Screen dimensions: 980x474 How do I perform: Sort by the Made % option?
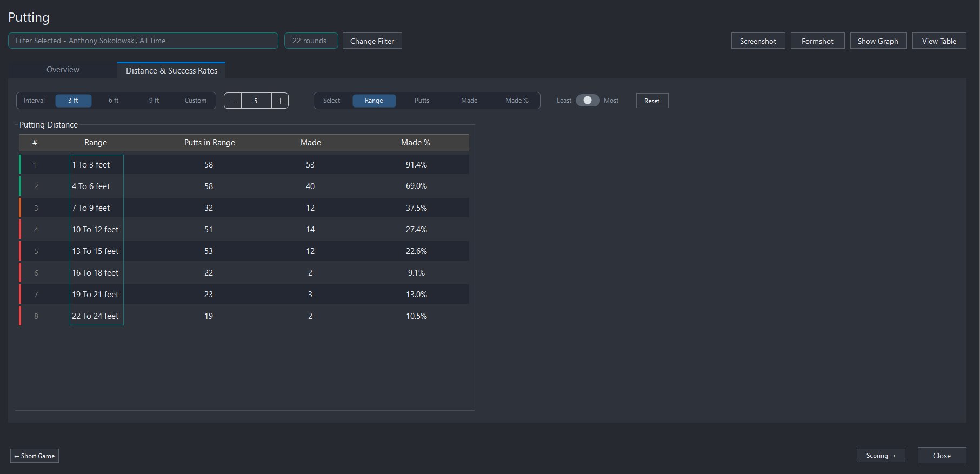517,101
